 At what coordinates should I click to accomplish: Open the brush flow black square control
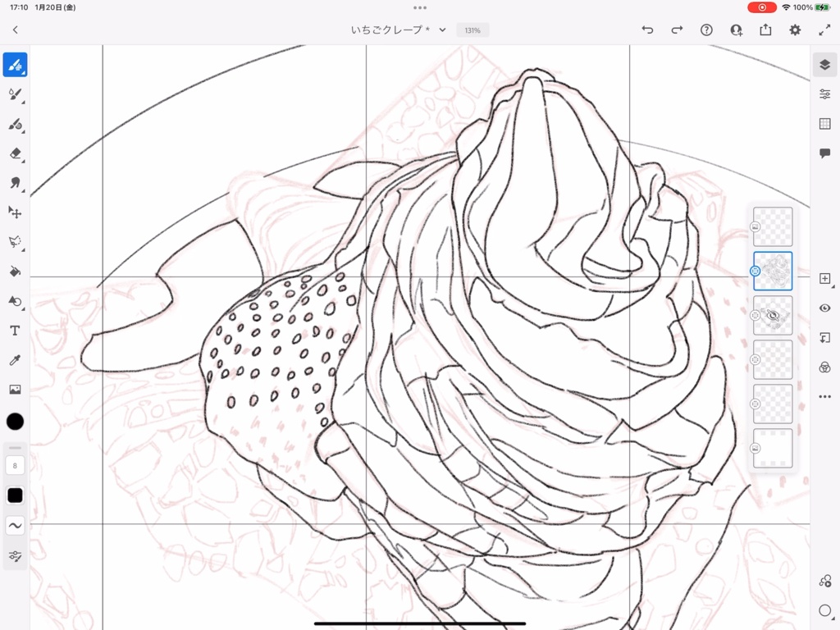pyautogui.click(x=15, y=495)
